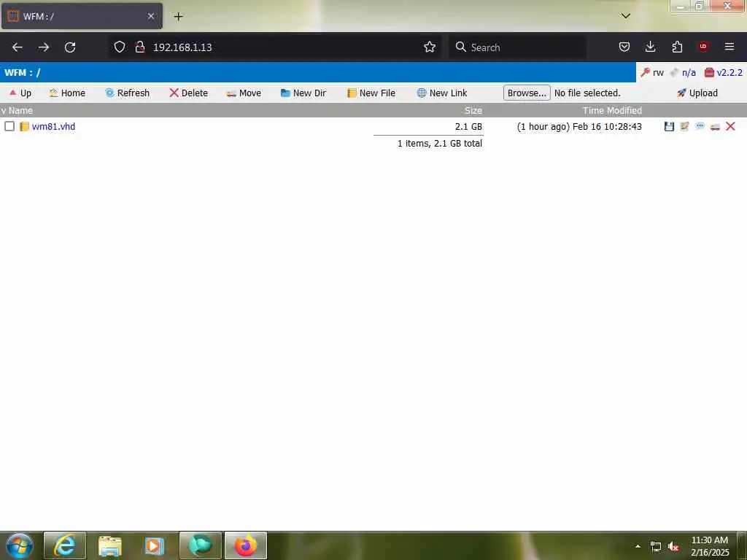Viewport: 747px width, 560px height.
Task: Click the Upload rocket button
Action: (697, 93)
